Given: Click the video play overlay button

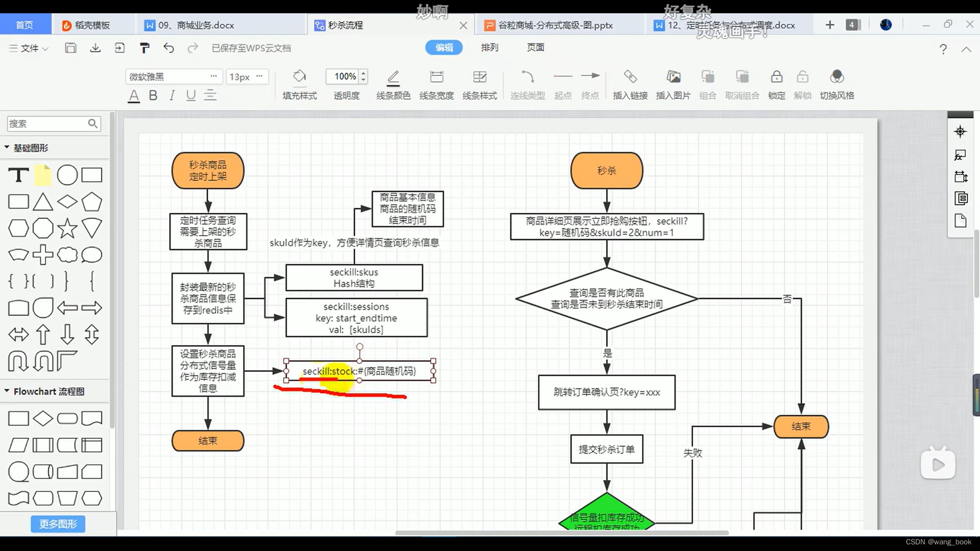Looking at the screenshot, I should (x=938, y=464).
